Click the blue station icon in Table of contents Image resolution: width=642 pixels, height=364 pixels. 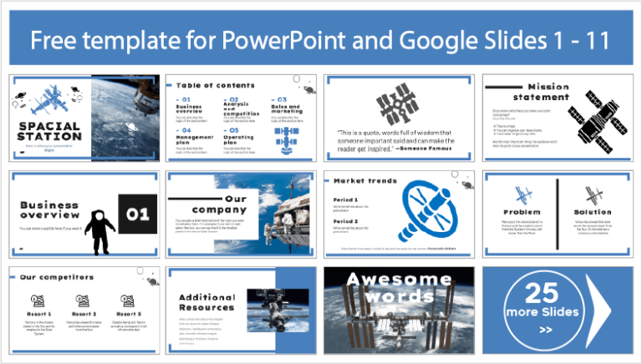(287, 140)
